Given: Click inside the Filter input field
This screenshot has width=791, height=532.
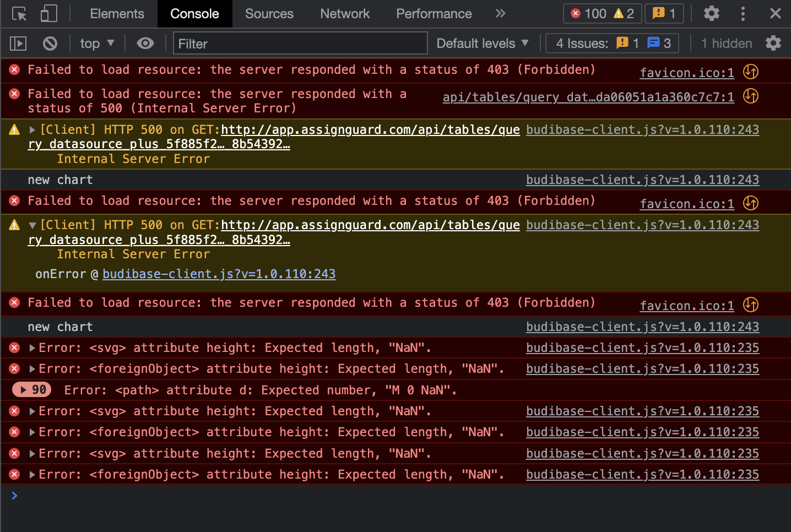Looking at the screenshot, I should (300, 43).
